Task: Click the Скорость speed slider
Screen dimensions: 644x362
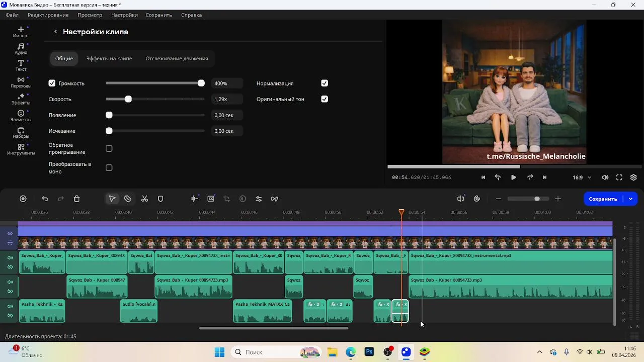Action: [155, 99]
